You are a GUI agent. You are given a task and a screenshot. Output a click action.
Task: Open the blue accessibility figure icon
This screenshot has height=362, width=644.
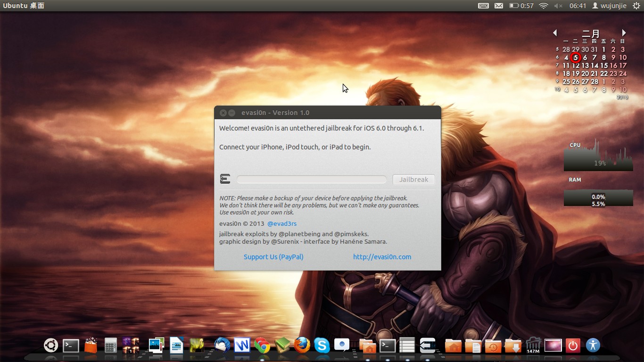(593, 346)
